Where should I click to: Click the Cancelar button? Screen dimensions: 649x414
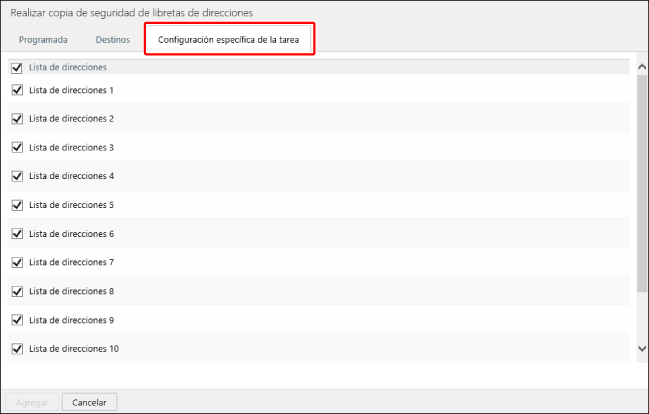[x=90, y=402]
